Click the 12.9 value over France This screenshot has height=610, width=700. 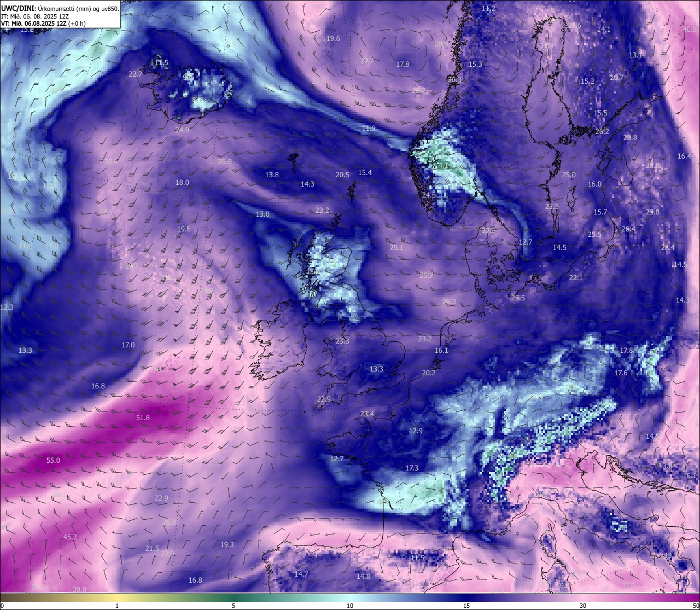click(x=416, y=431)
